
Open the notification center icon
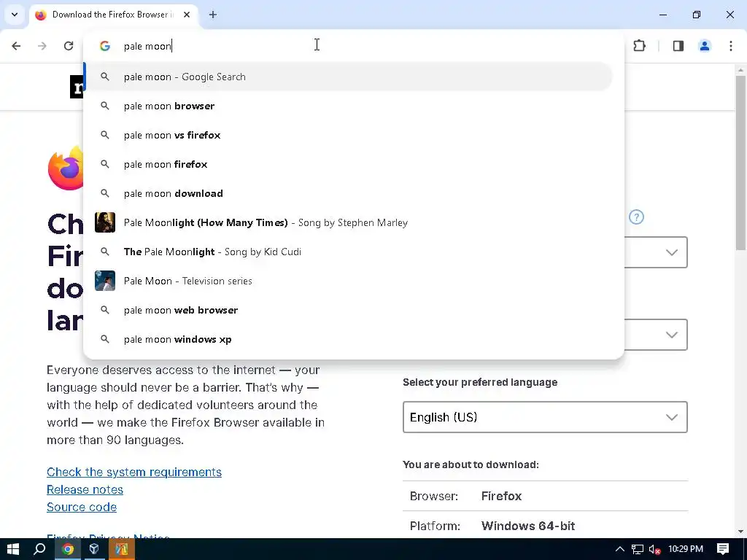[723, 549]
